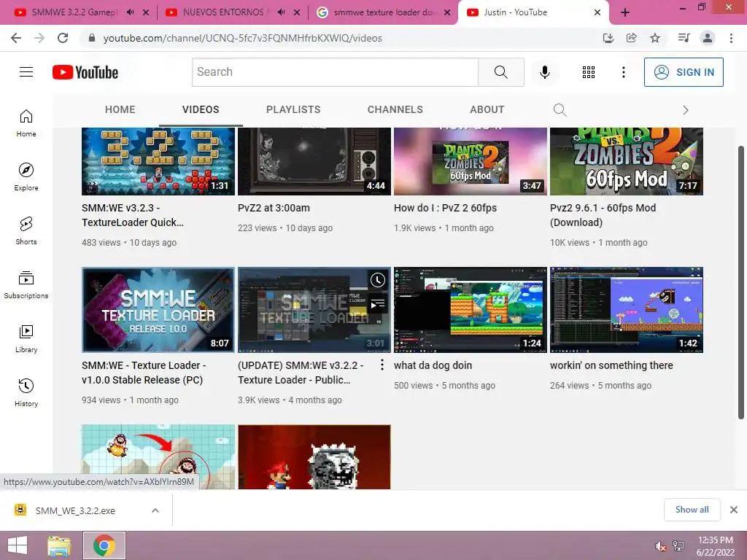Switch to smmwe texture loader Google tab

tap(384, 12)
